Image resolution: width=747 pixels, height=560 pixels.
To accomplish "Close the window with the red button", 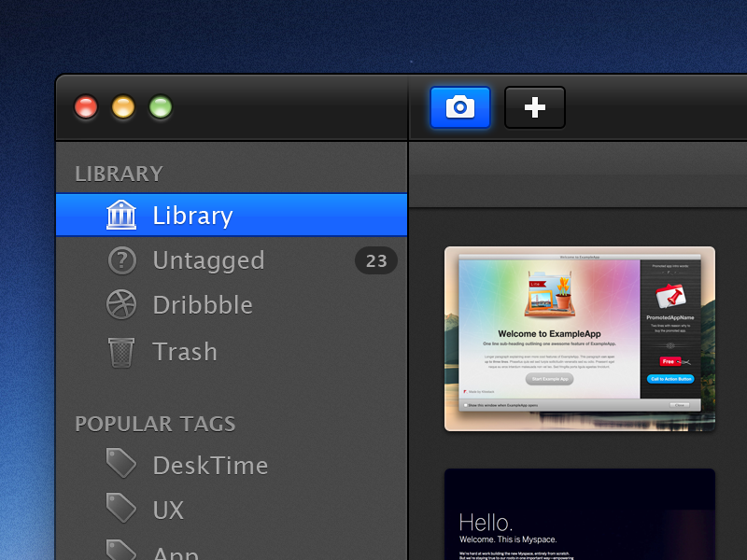I will [x=86, y=107].
